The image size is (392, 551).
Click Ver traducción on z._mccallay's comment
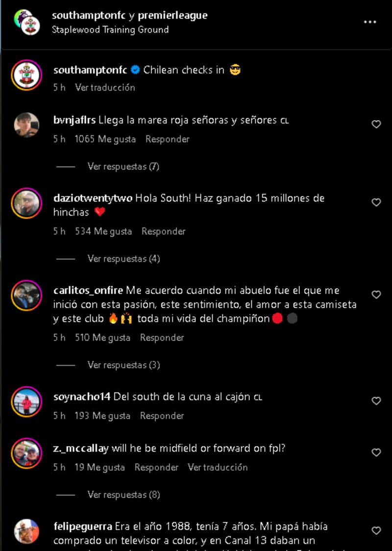(x=218, y=467)
